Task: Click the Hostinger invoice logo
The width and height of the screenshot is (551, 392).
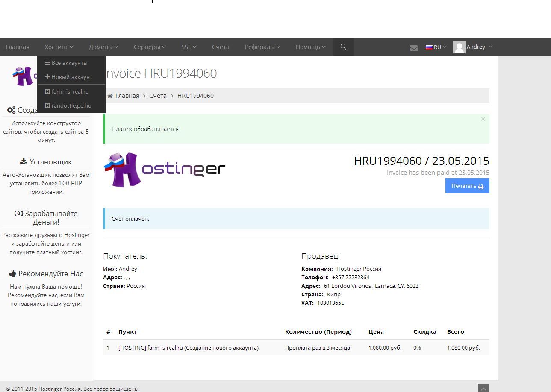Action: 164,170
